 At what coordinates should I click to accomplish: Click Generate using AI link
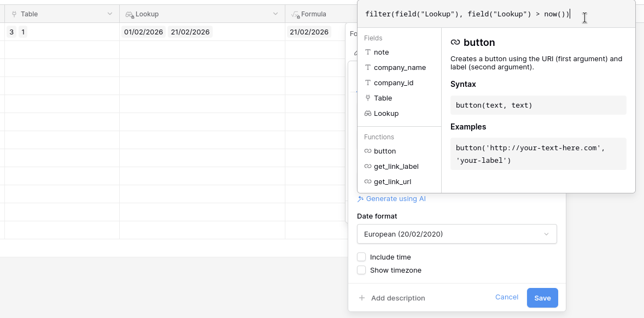395,199
